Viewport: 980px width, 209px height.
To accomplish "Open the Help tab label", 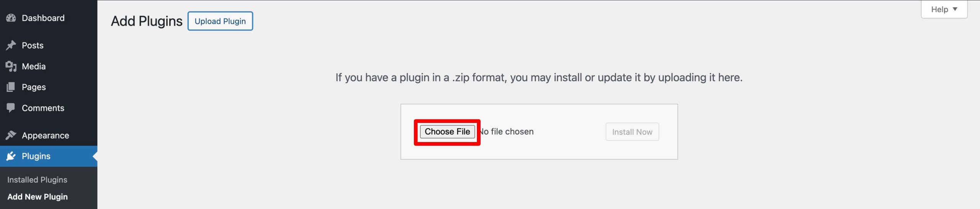I will coord(939,9).
